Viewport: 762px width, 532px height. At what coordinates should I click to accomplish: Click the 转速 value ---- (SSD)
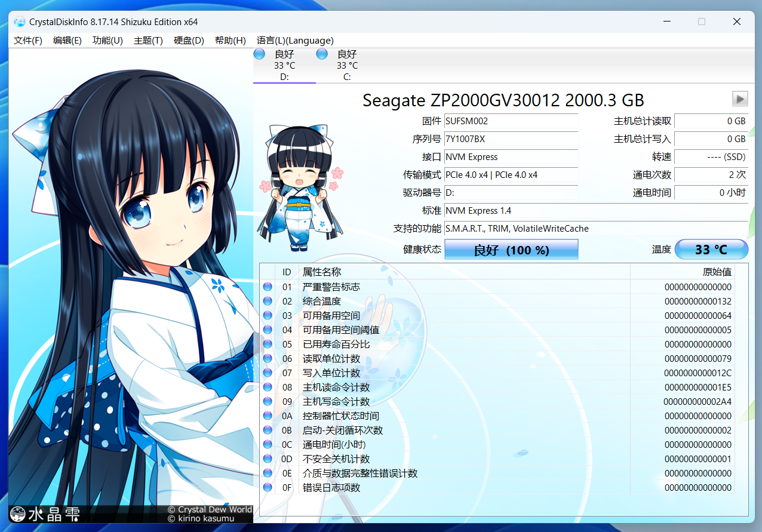(x=711, y=157)
